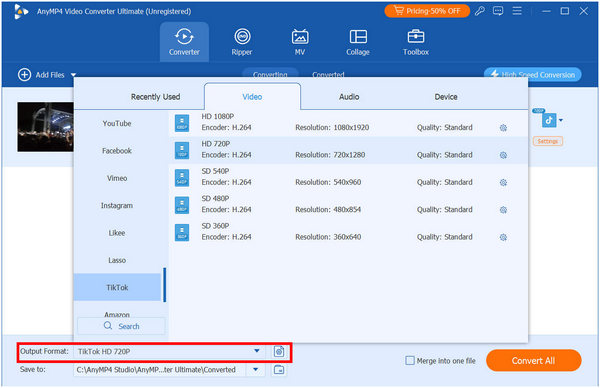Open the Save to folder icon
This screenshot has width=600, height=388.
279,370
